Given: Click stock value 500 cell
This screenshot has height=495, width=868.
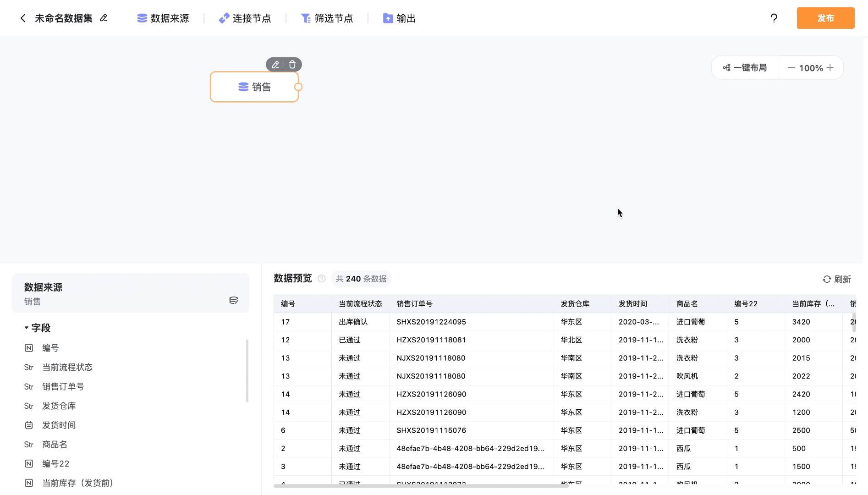Looking at the screenshot, I should click(x=813, y=449).
